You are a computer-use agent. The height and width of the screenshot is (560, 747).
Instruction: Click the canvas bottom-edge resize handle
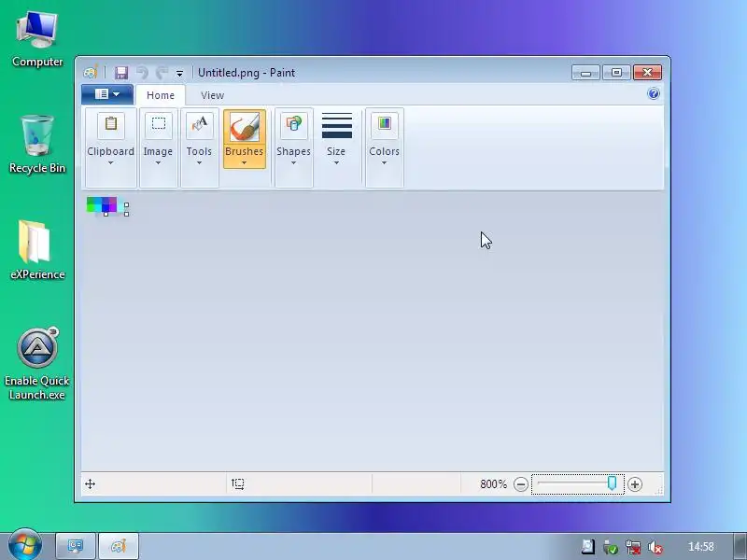point(106,215)
